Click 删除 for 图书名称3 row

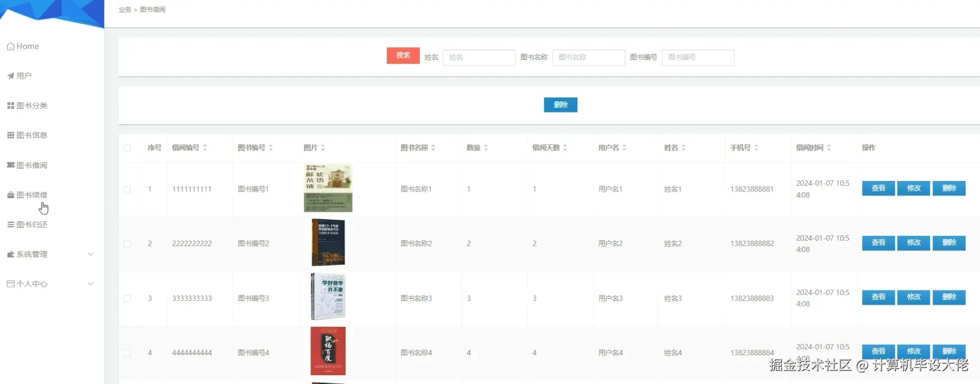pyautogui.click(x=949, y=297)
